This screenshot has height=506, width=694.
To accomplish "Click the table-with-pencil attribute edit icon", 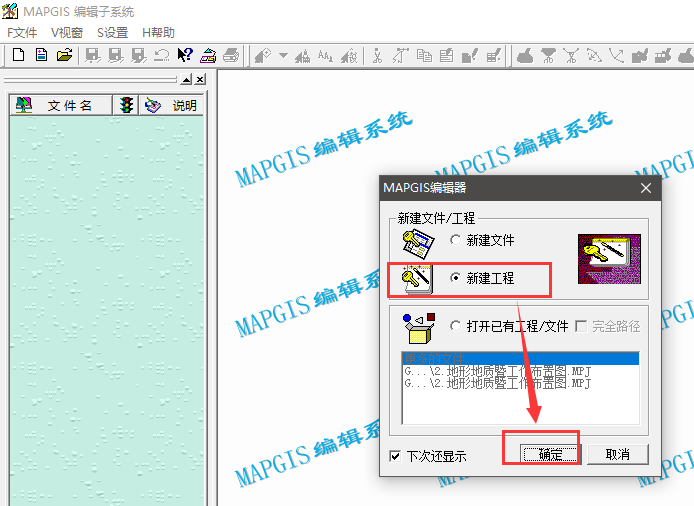I will pos(493,56).
